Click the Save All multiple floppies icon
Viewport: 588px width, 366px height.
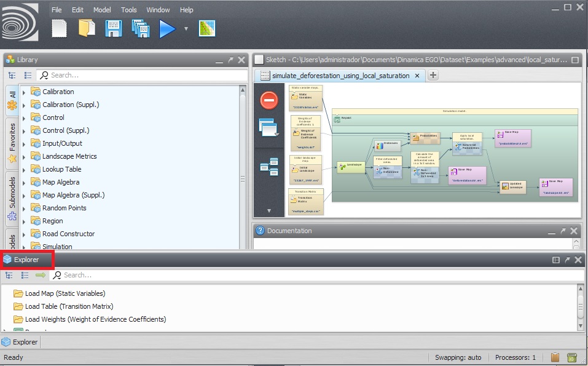click(x=141, y=28)
